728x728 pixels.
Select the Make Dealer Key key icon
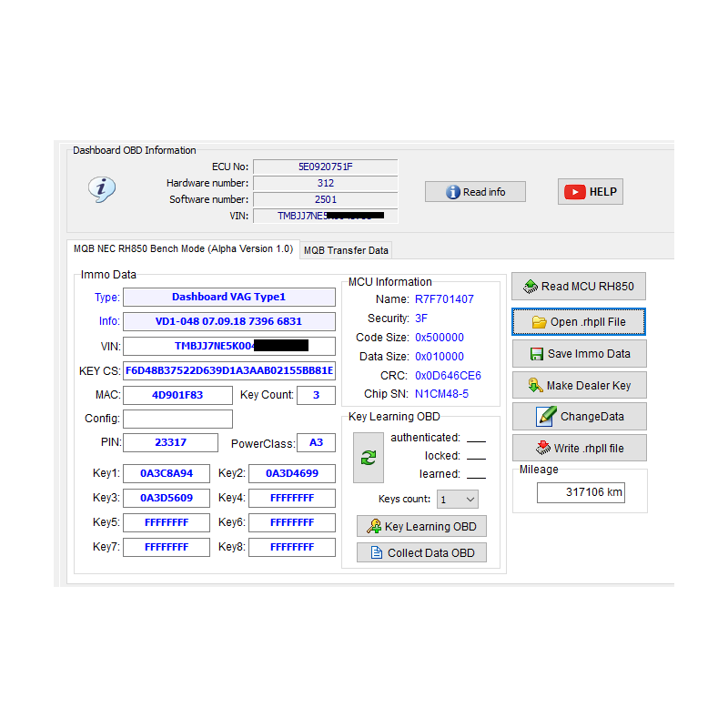tap(534, 385)
